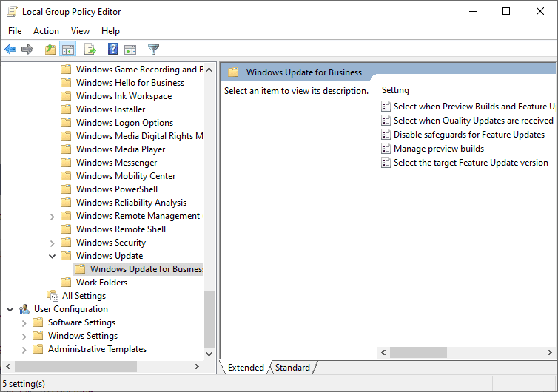Click policy icon beside Select when Quality Updates
Screen dimensions: 558x392
[386, 121]
